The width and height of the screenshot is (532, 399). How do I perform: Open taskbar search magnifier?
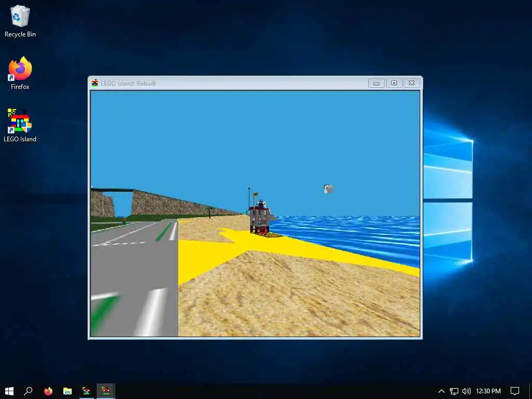(29, 391)
